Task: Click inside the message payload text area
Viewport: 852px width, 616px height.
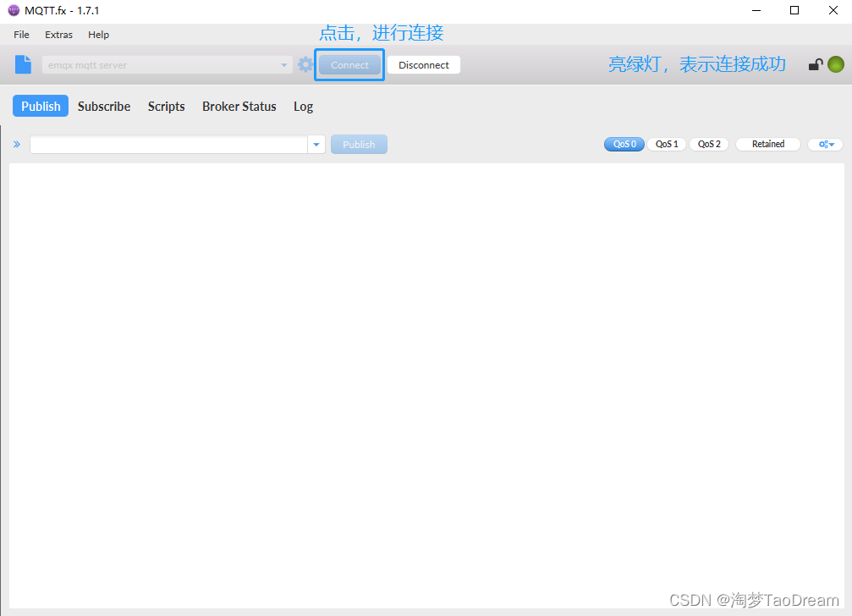Action: [426, 386]
